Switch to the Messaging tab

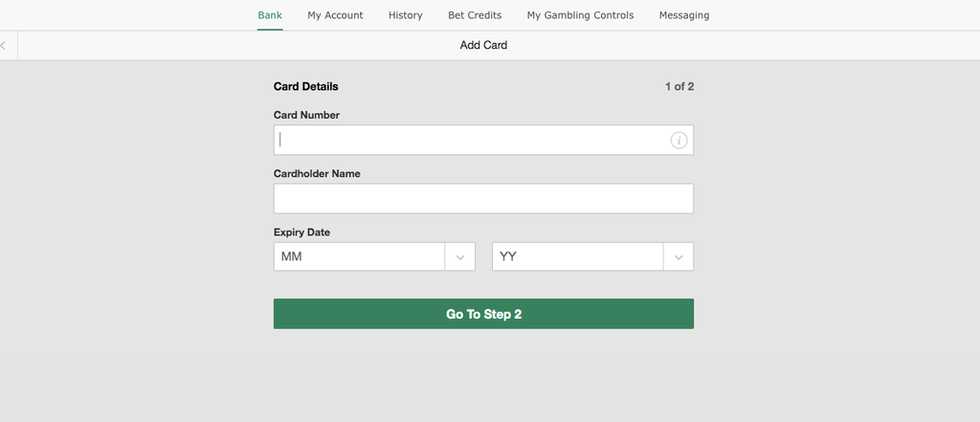(x=683, y=15)
